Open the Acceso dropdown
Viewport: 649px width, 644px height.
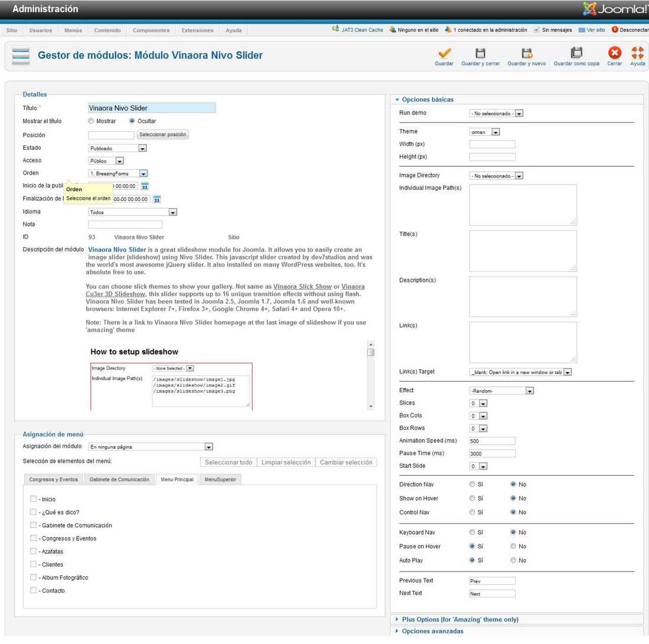106,162
